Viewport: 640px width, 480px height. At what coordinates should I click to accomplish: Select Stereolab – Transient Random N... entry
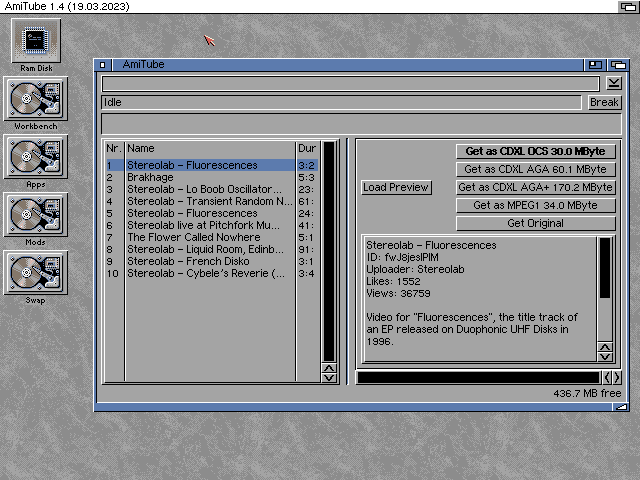(x=212, y=201)
